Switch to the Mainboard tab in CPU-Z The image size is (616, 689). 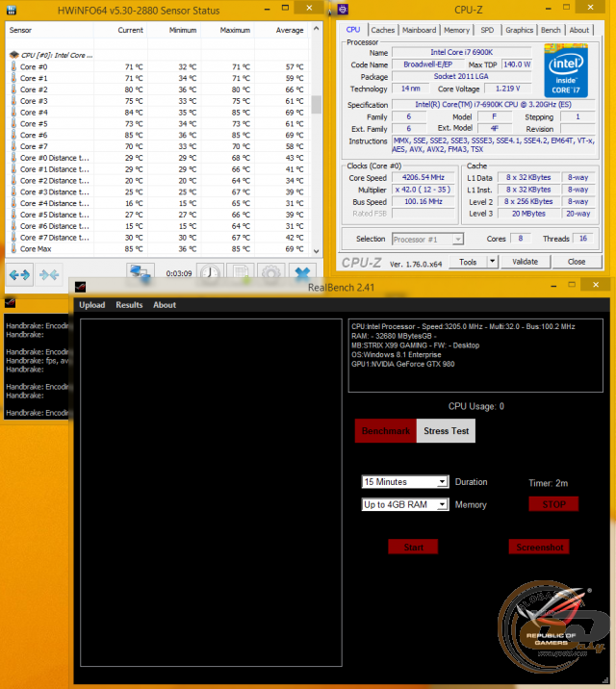(419, 30)
